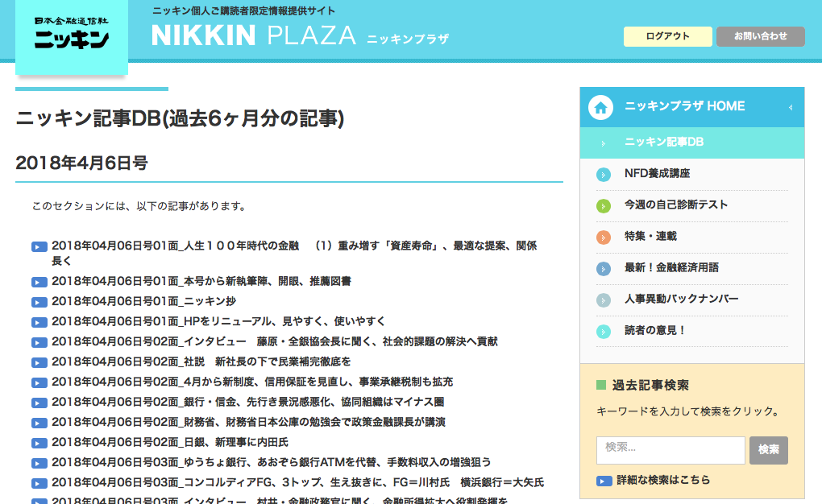This screenshot has height=504, width=822.
Task: Click the 過去記事検索 heading
Action: click(x=650, y=386)
